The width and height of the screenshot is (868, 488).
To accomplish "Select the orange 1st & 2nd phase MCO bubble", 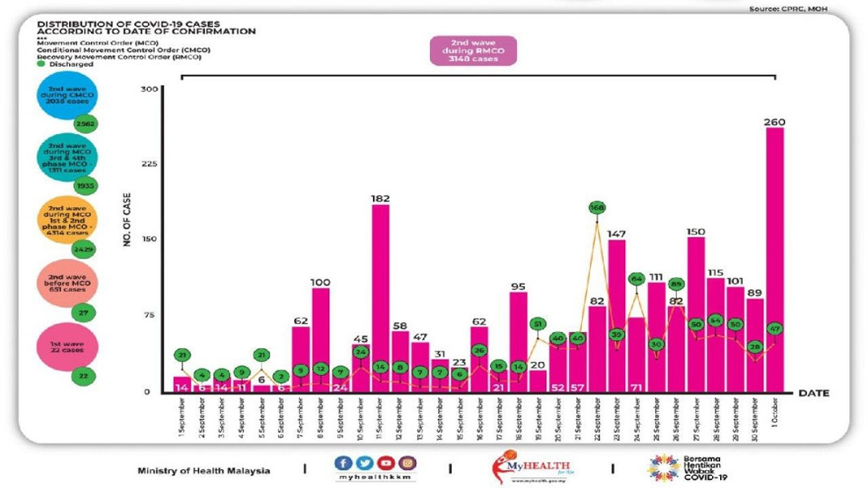I will (x=67, y=220).
